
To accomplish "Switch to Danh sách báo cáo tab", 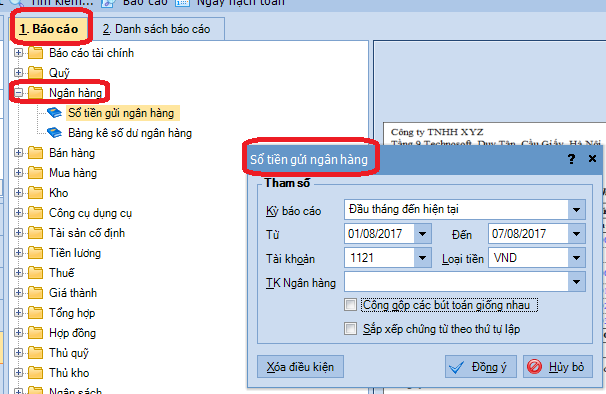I will point(157,29).
